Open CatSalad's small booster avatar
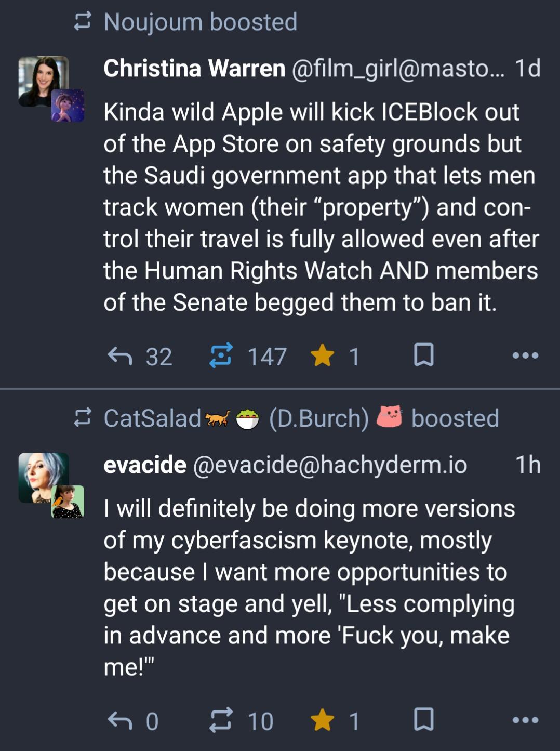 pos(68,502)
